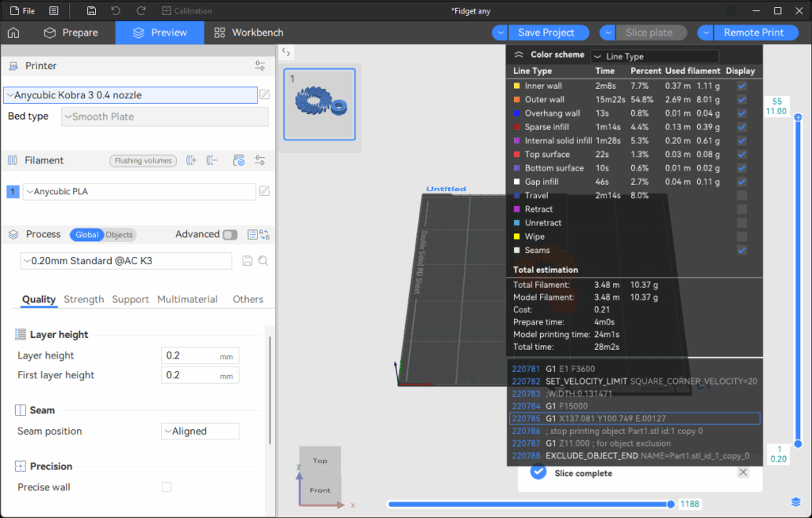
Task: Click the compare presets icon in Process
Action: coord(266,235)
